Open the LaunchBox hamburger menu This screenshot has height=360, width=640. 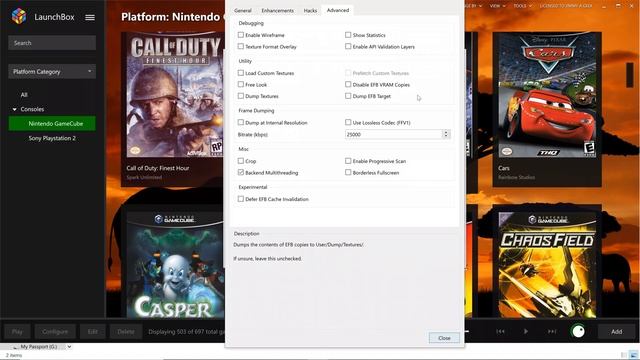click(90, 17)
